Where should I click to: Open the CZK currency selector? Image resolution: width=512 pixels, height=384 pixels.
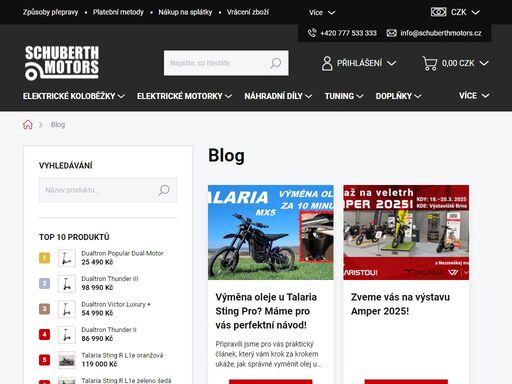tap(455, 12)
